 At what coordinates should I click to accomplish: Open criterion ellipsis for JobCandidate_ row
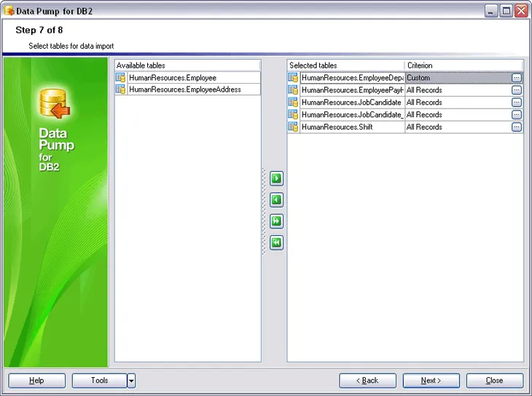517,114
